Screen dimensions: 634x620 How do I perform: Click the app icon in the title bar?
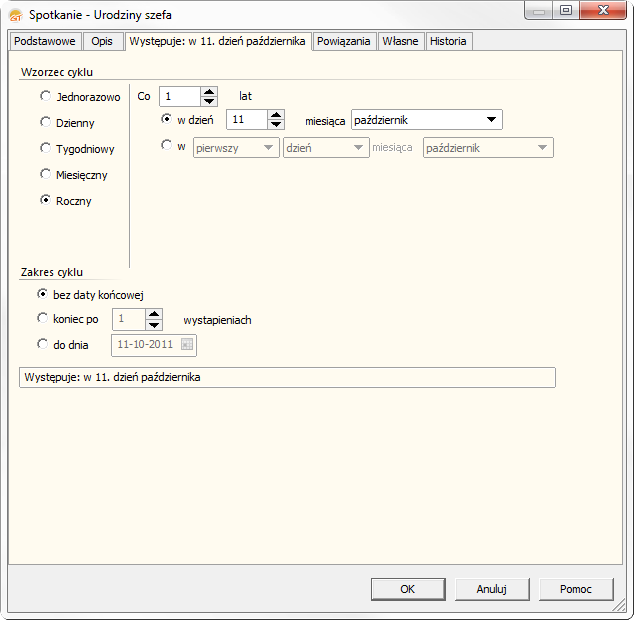click(15, 14)
